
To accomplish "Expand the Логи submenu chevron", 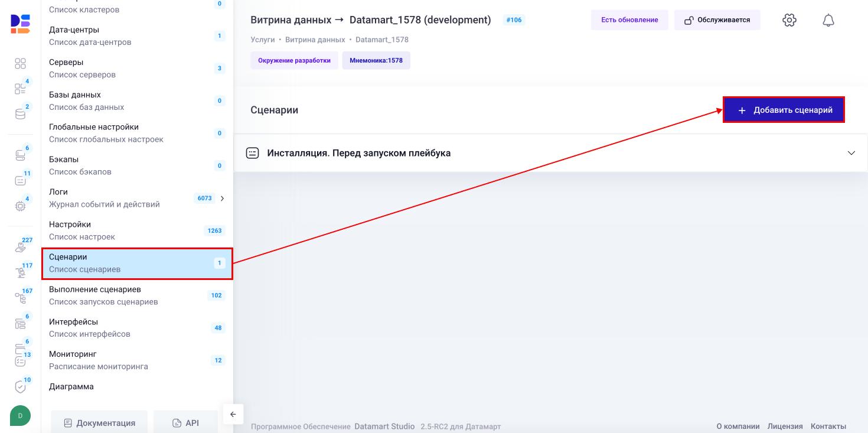I will point(222,198).
